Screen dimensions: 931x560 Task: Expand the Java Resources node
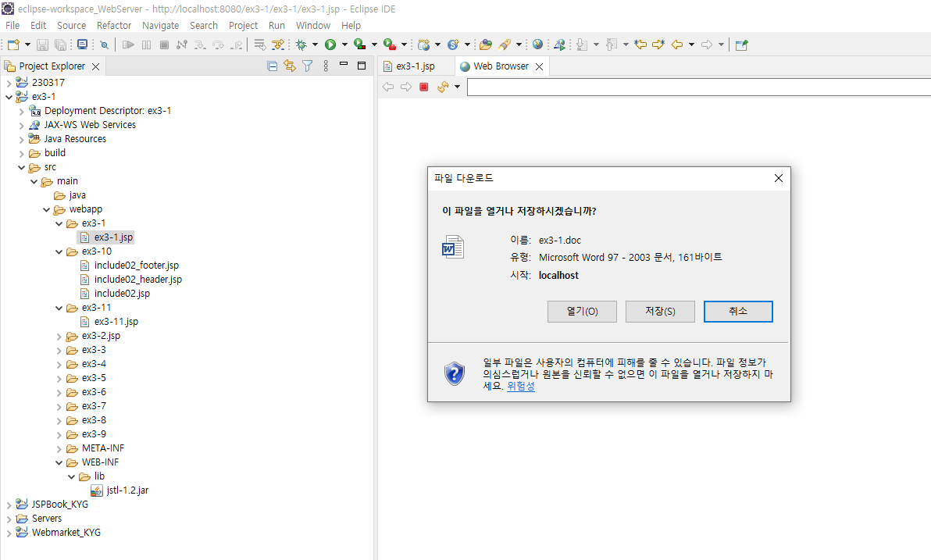point(22,140)
